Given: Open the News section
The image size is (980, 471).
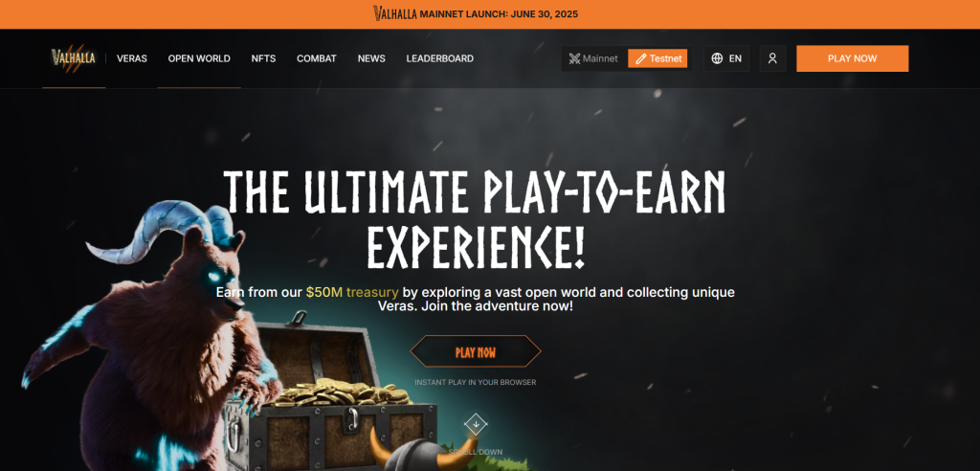Looking at the screenshot, I should coord(371,58).
